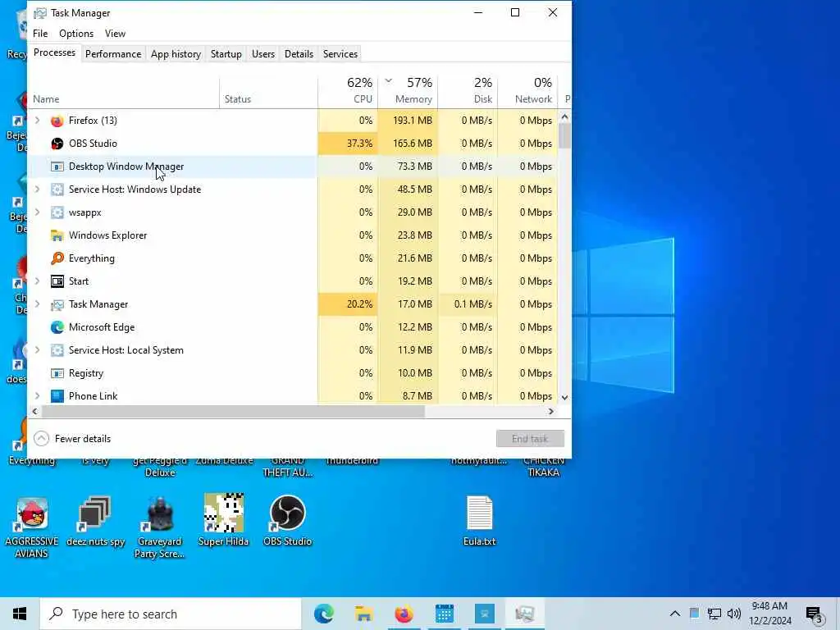Expand Service Host: Windows Update group
Image resolution: width=840 pixels, height=630 pixels.
coord(37,189)
